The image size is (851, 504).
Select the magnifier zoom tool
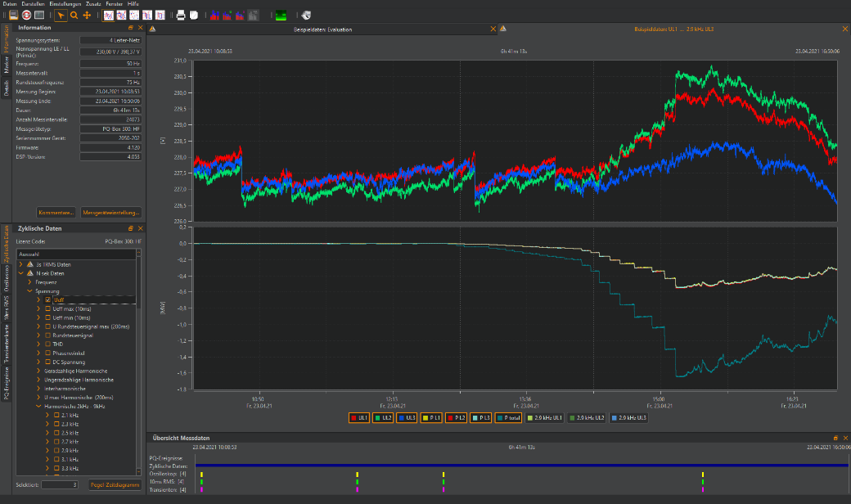(x=74, y=16)
